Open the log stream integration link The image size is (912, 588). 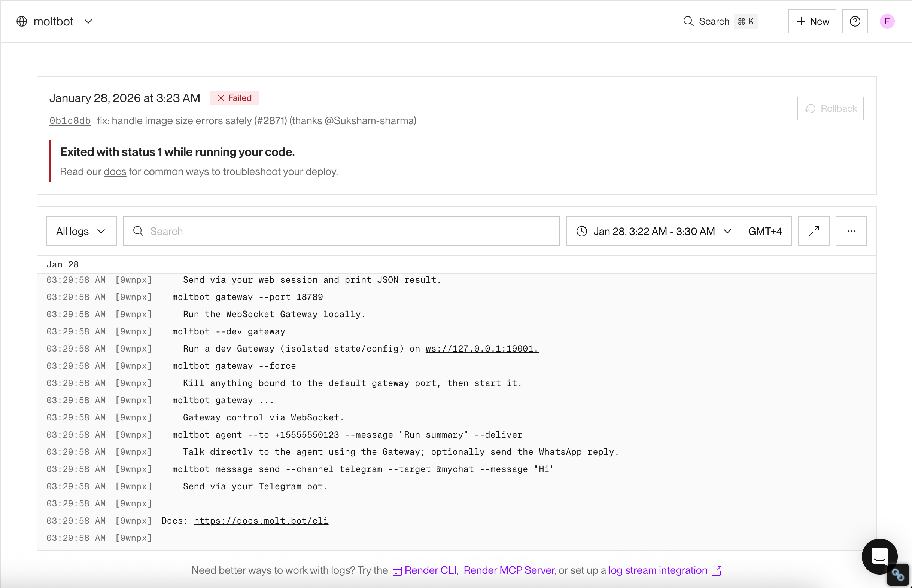pyautogui.click(x=657, y=570)
